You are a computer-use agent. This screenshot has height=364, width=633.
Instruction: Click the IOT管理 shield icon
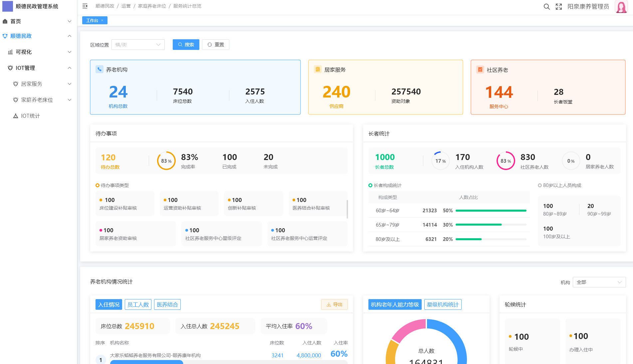pyautogui.click(x=10, y=68)
